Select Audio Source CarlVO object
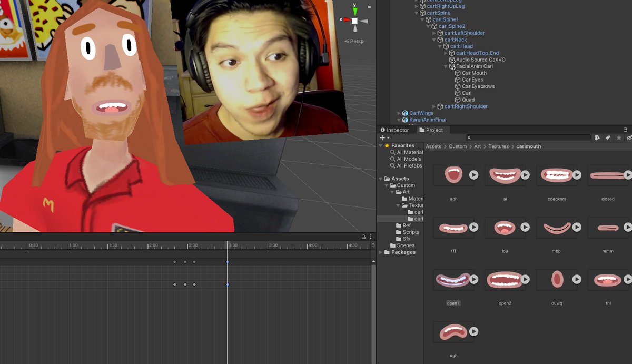632x364 pixels. point(477,60)
